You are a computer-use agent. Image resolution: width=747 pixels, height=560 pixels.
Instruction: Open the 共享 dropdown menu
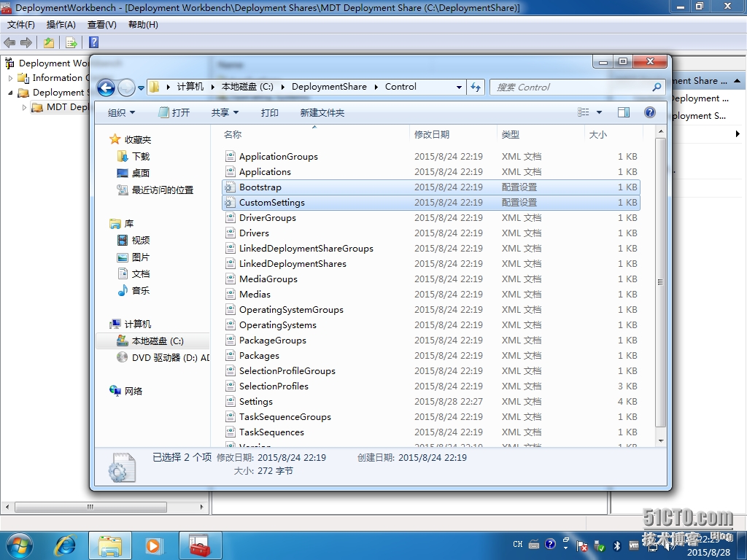[x=225, y=113]
